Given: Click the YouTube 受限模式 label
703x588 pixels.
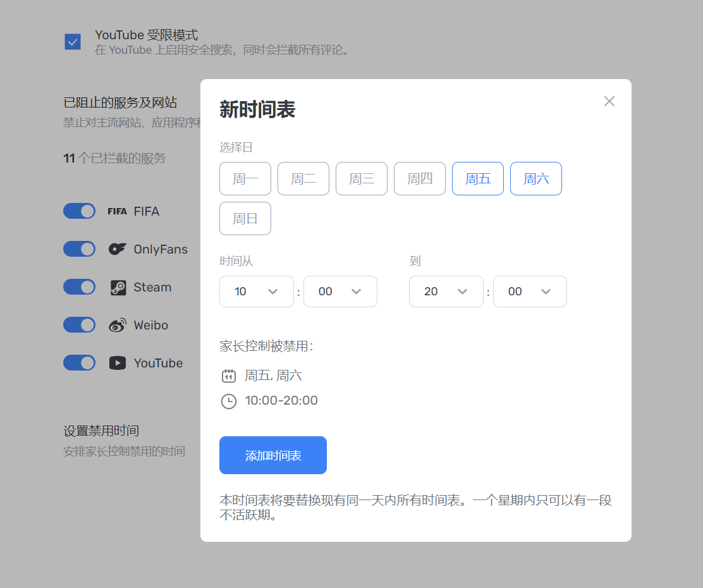Looking at the screenshot, I should click(147, 35).
